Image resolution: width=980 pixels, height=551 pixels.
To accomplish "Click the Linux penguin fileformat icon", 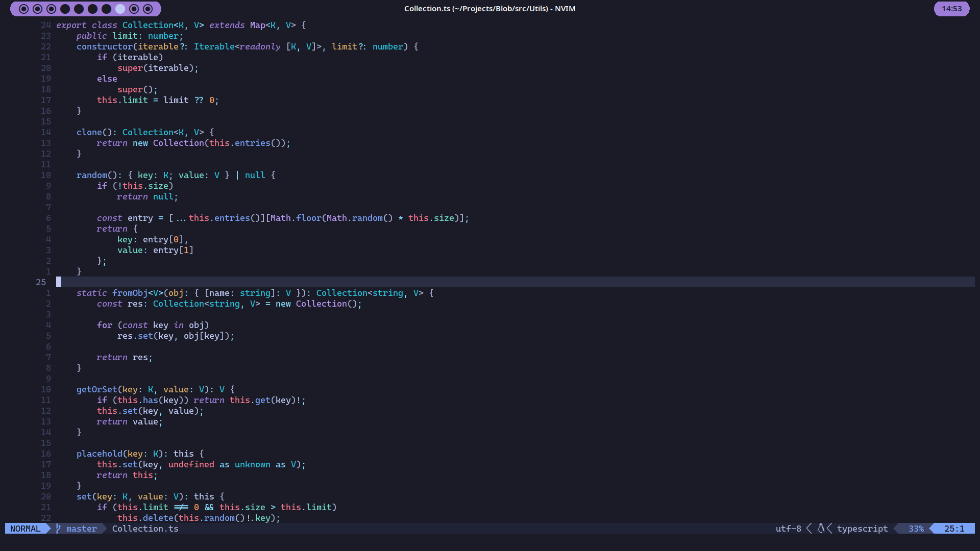I will pos(821,529).
